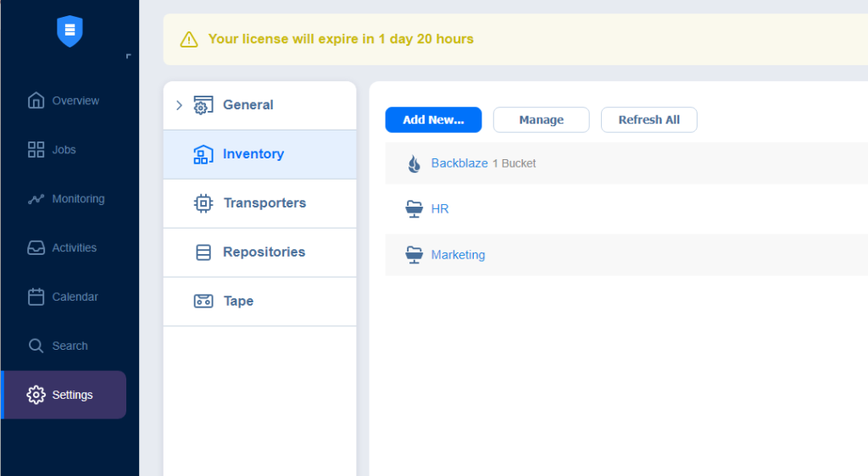The image size is (868, 476).
Task: Open Jobs via the grid icon
Action: (36, 150)
